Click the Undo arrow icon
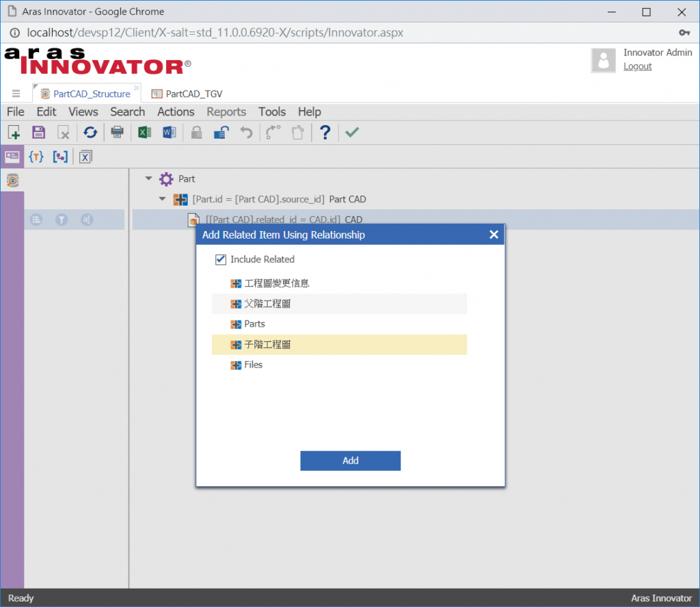 [x=246, y=133]
